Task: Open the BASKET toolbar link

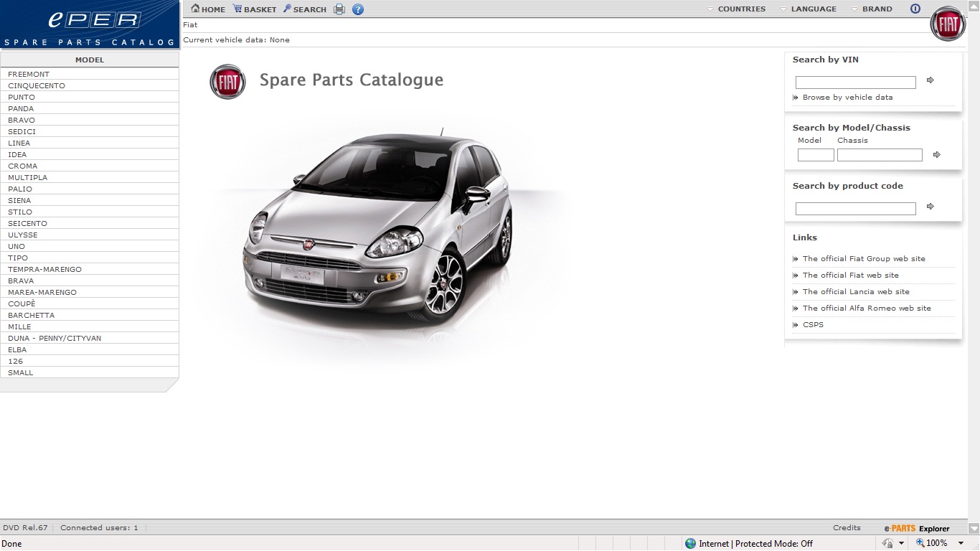Action: point(255,9)
